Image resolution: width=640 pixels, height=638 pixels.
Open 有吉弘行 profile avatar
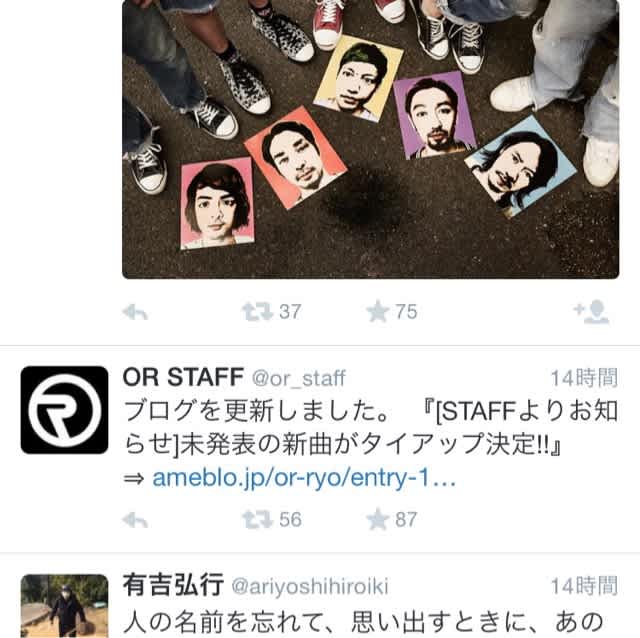[x=64, y=606]
